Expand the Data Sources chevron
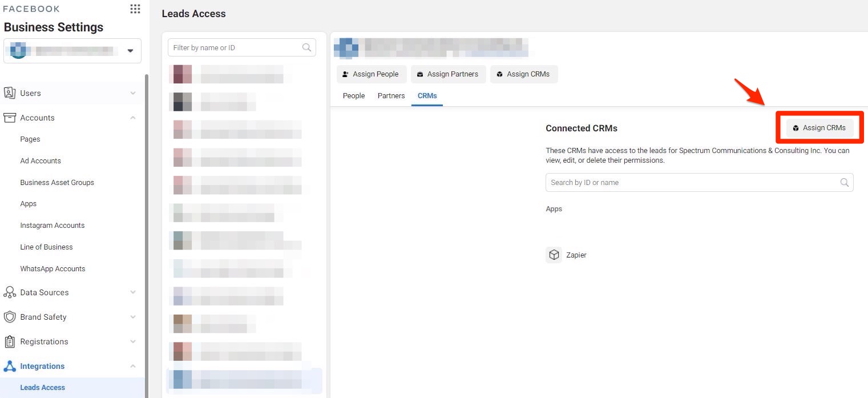 coord(133,292)
